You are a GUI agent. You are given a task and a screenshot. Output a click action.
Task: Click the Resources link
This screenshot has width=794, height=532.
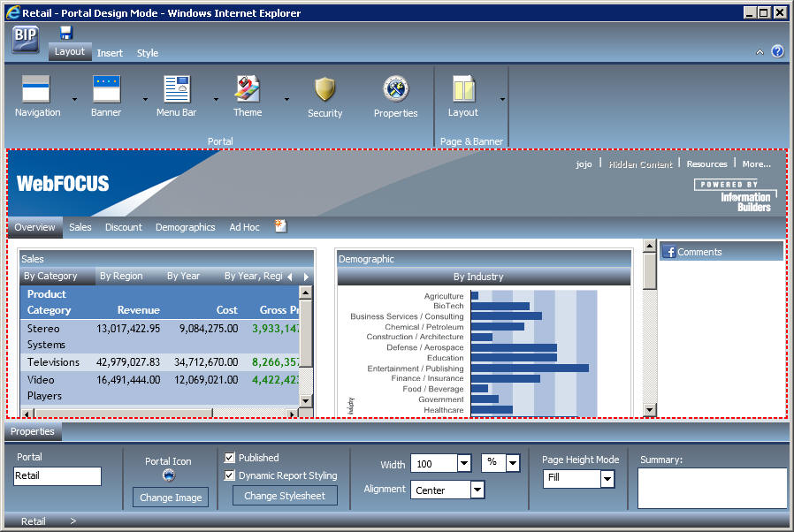point(706,164)
